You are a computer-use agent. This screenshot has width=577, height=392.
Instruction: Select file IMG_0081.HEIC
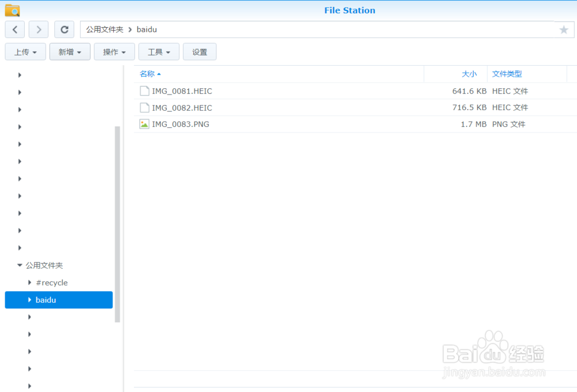[182, 91]
